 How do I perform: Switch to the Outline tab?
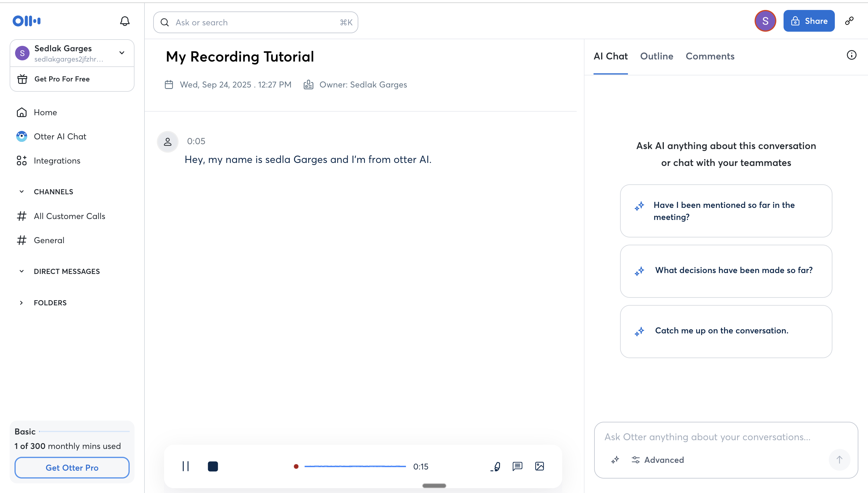point(656,56)
